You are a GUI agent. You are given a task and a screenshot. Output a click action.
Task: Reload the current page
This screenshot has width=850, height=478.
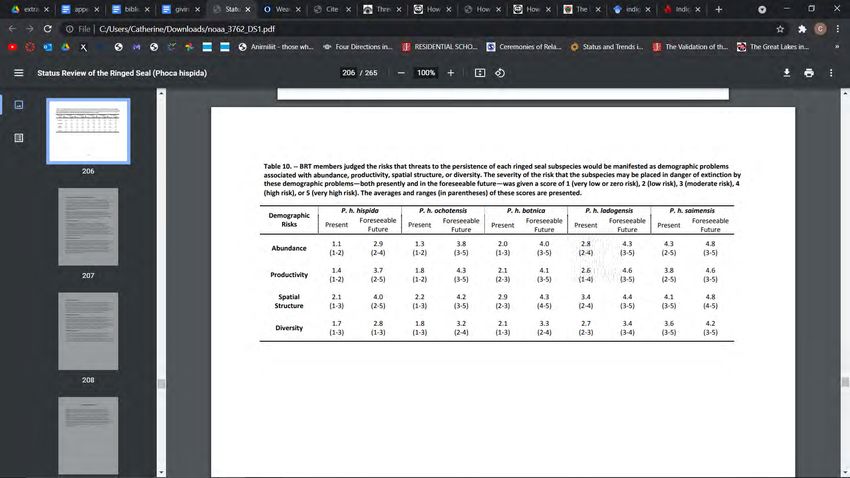pyautogui.click(x=47, y=29)
